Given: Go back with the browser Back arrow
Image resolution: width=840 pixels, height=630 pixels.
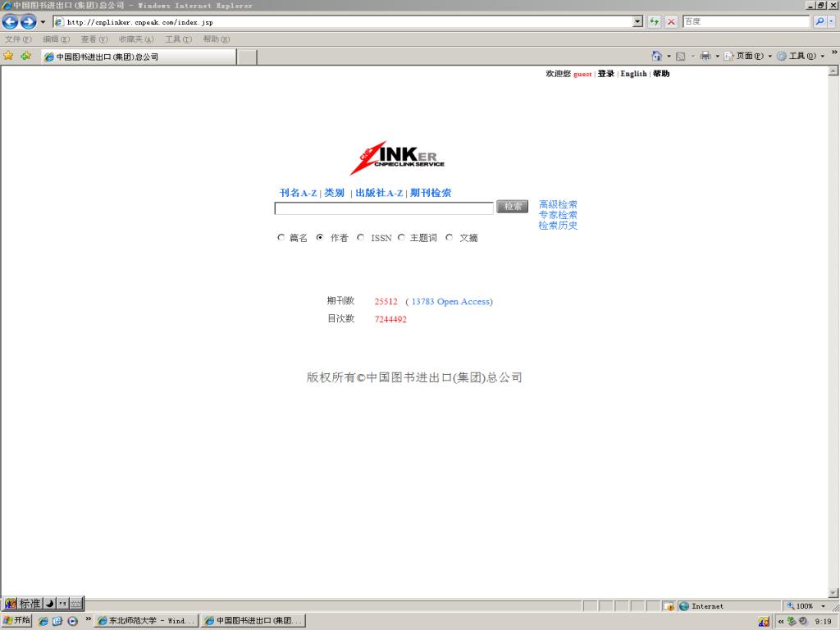Looking at the screenshot, I should coord(10,22).
